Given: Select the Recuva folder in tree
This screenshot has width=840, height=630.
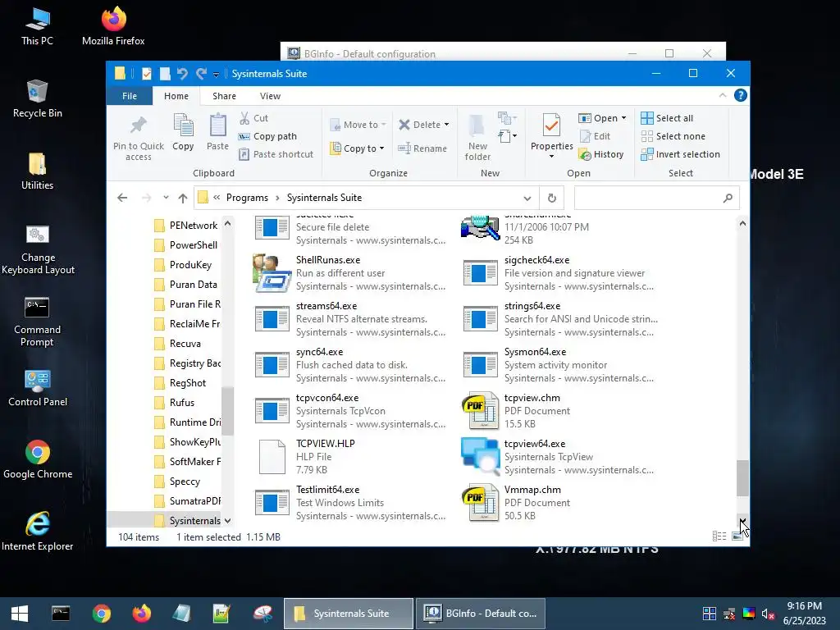Looking at the screenshot, I should 185,344.
